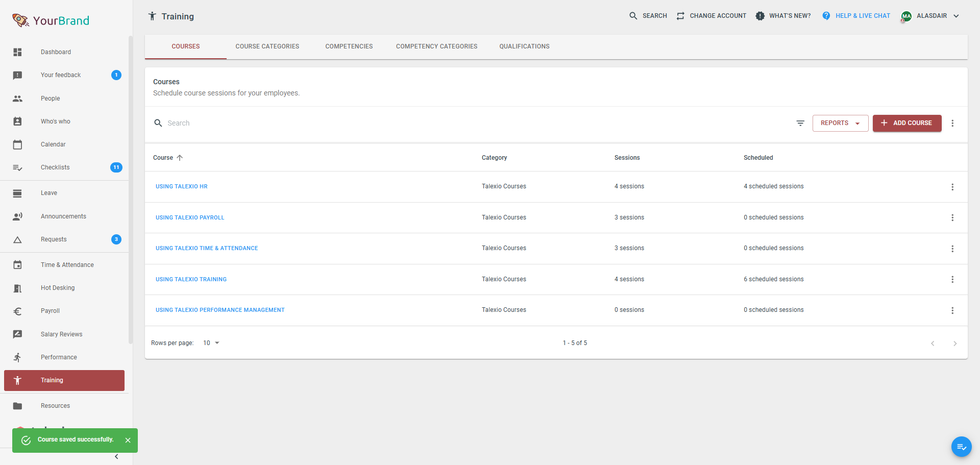980x465 pixels.
Task: Go to the next page of courses
Action: pos(955,344)
